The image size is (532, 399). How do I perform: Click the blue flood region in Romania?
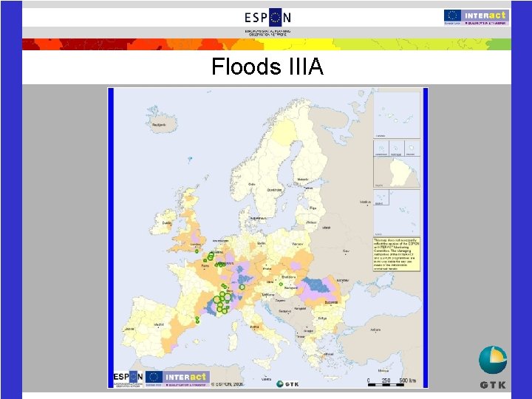316,284
